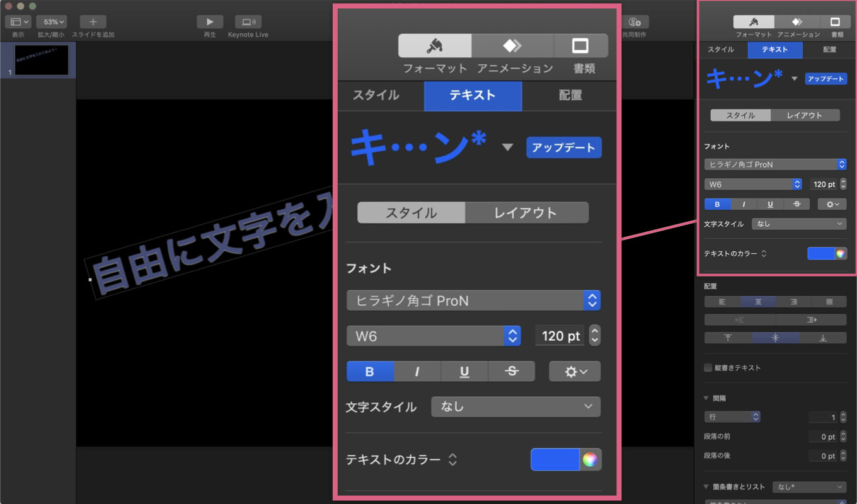The height and width of the screenshot is (504, 857).
Task: Click the line spacing value field showing 1
Action: tap(824, 417)
